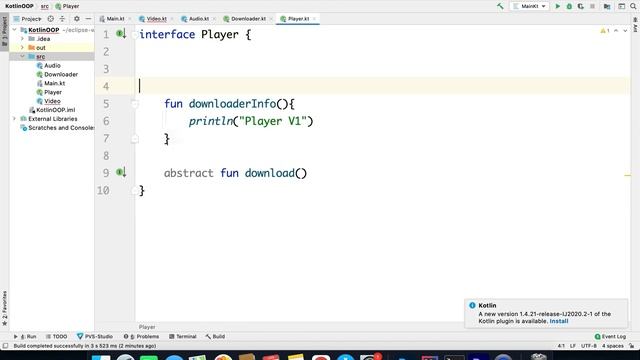
Task: Fold the interface Player block at line 1
Action: click(x=135, y=35)
